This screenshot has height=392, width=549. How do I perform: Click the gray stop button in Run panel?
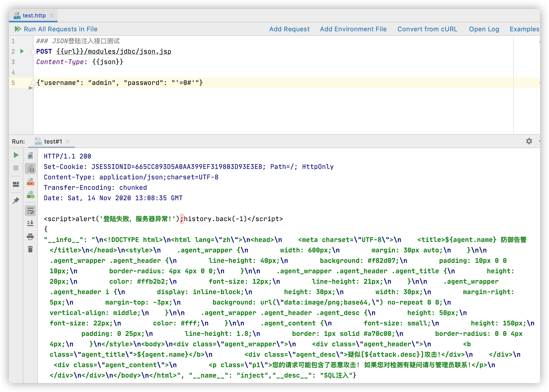click(x=16, y=168)
